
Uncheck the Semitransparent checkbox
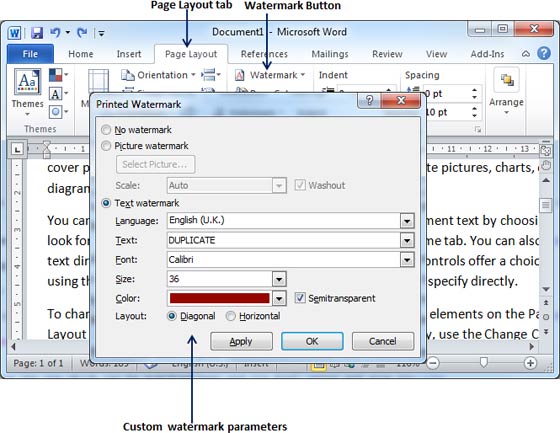point(300,298)
